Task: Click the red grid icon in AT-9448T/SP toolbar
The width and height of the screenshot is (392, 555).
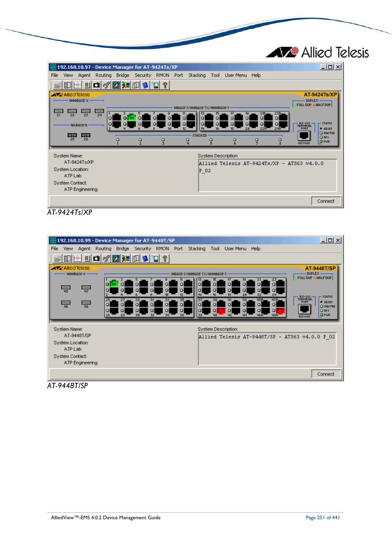Action: click(x=77, y=258)
